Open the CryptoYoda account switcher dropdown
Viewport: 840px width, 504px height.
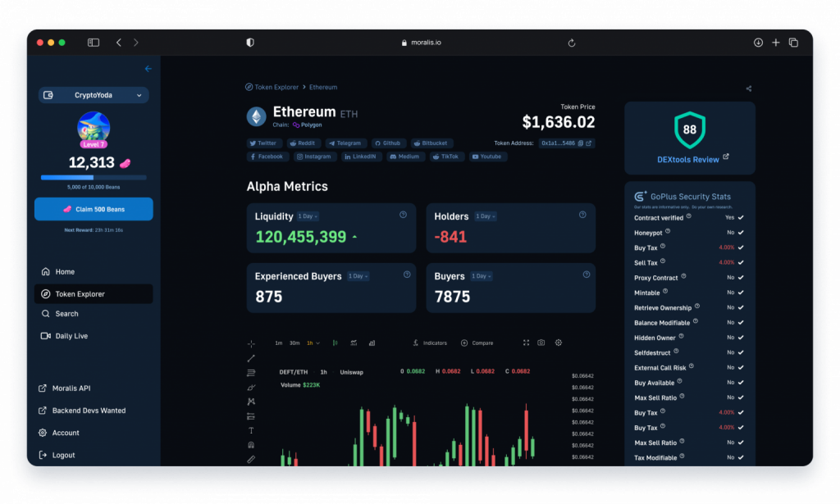(x=93, y=94)
